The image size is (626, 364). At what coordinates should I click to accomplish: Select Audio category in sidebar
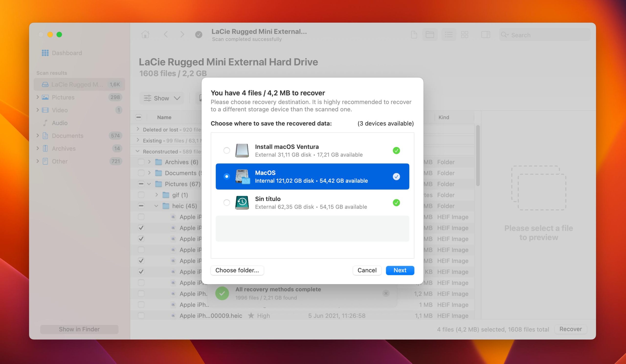79,123
